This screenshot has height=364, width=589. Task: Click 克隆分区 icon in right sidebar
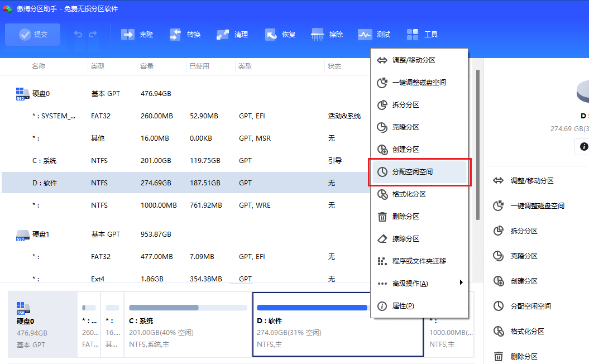[x=498, y=256]
